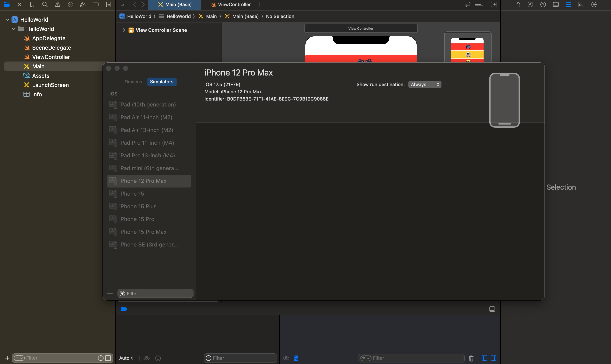Open the Size inspector ruler icon

[581, 4]
